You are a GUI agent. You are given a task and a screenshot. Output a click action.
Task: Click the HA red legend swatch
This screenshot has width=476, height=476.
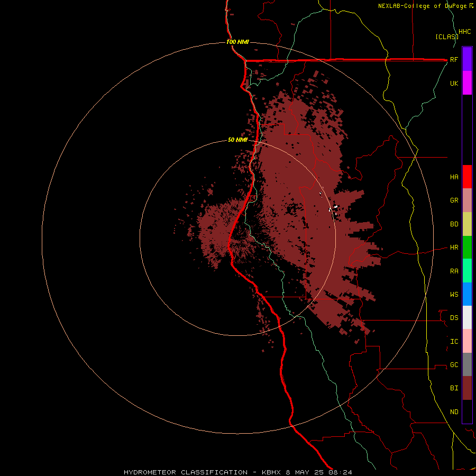467,177
